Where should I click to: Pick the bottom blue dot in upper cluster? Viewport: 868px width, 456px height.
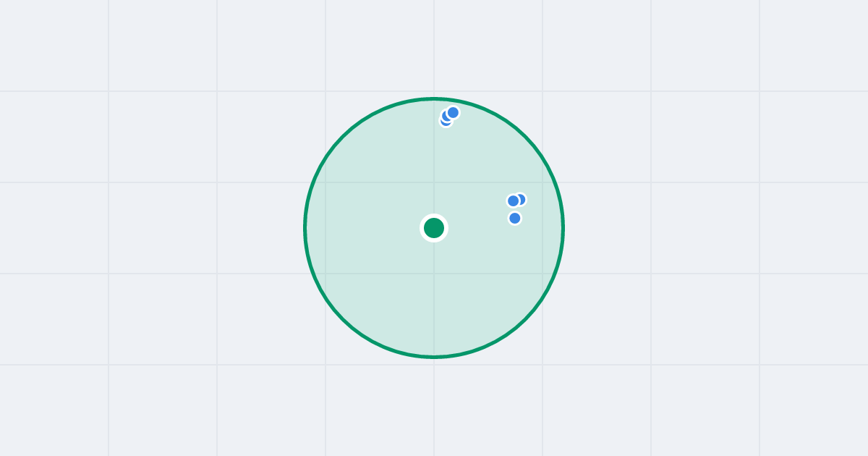click(446, 122)
